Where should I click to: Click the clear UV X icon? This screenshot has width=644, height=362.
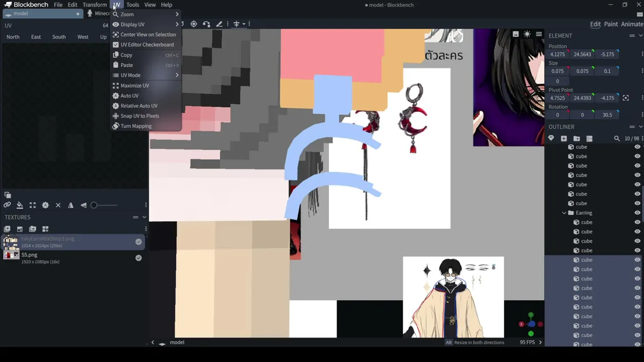[x=58, y=205]
